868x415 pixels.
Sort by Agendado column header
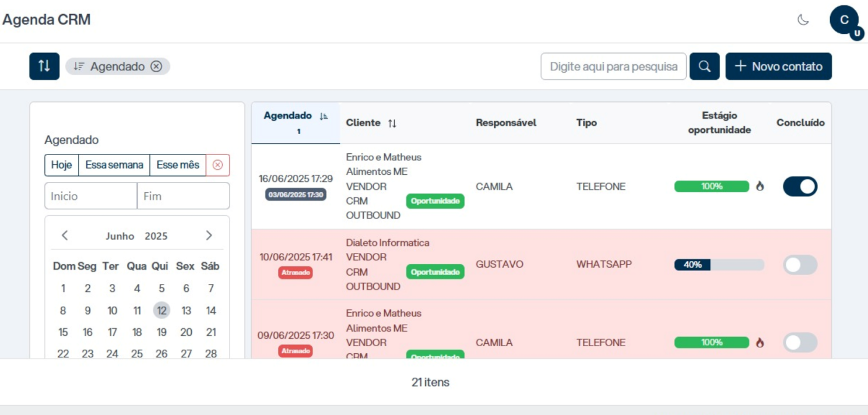[296, 122]
